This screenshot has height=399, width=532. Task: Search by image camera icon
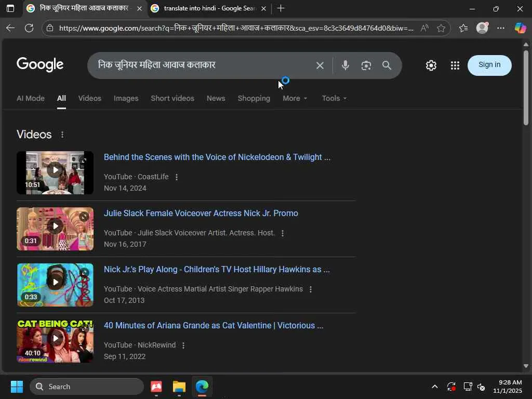point(366,65)
